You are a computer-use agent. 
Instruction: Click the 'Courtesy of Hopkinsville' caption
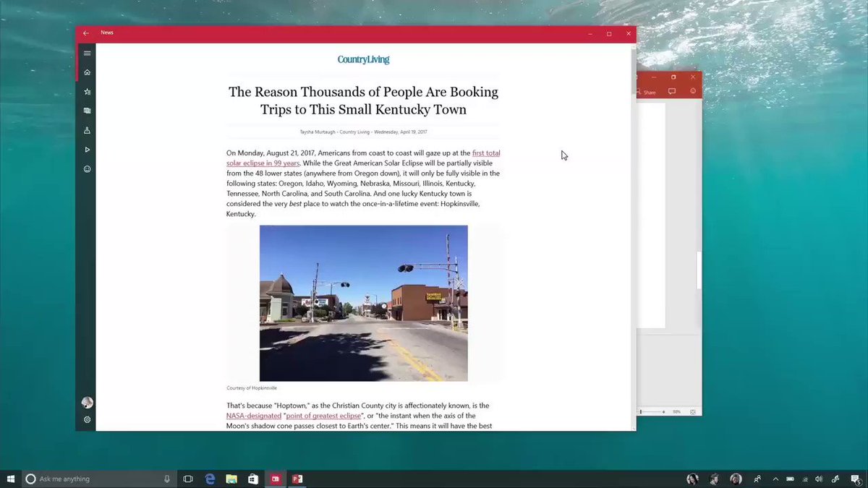252,388
